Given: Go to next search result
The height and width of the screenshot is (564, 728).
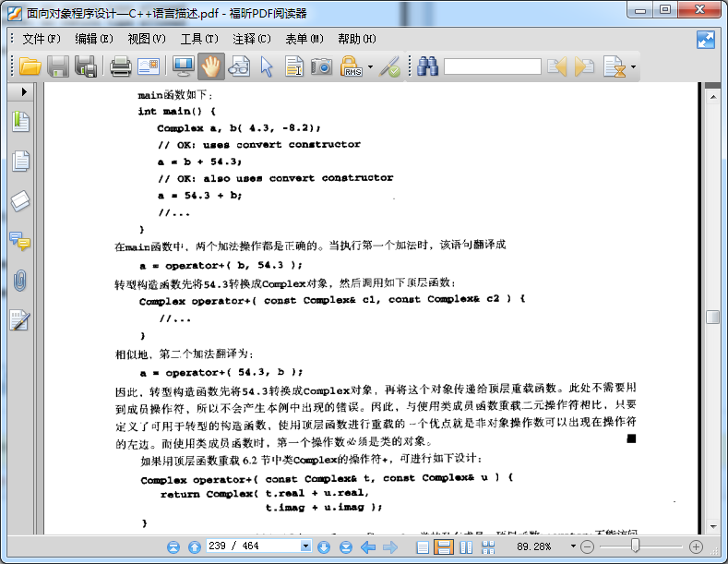Looking at the screenshot, I should [x=585, y=66].
